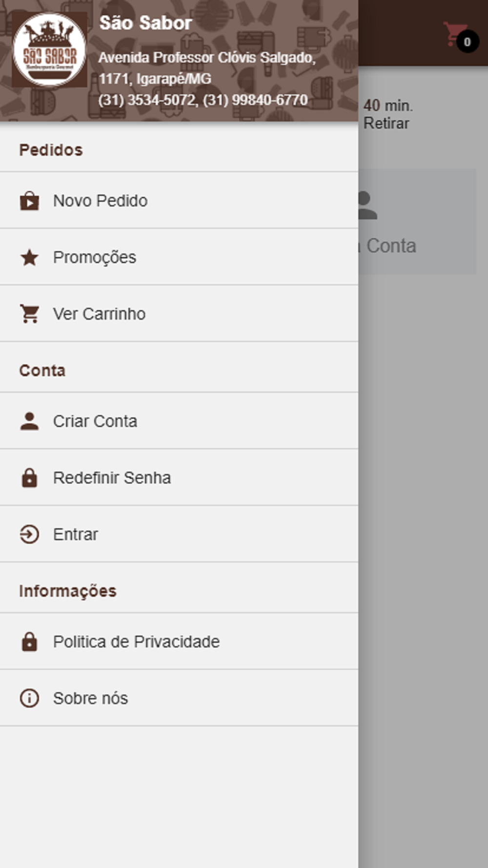Viewport: 488px width, 868px height.
Task: Click the info icon beside Sobre nós
Action: point(29,699)
